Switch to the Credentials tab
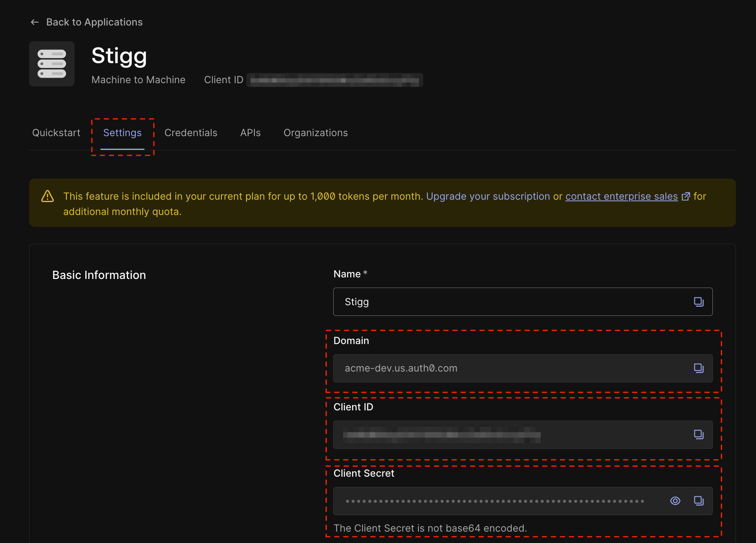756x543 pixels. tap(191, 133)
